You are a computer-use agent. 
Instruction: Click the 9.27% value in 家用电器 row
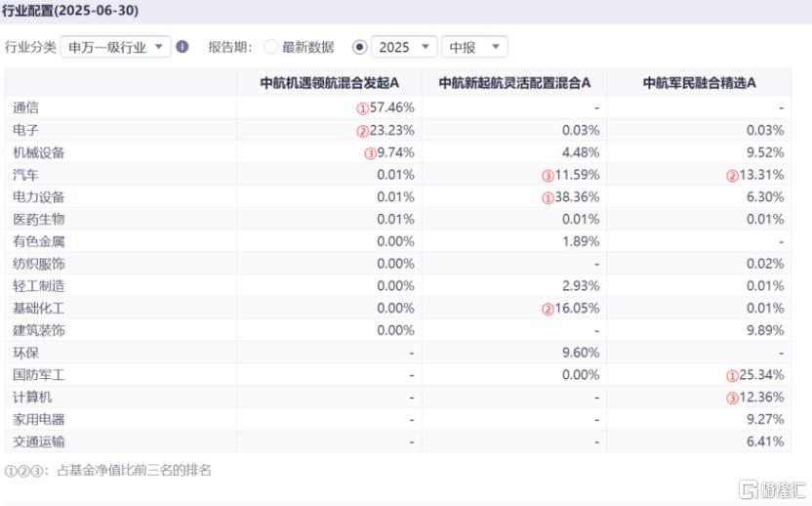[x=765, y=420]
